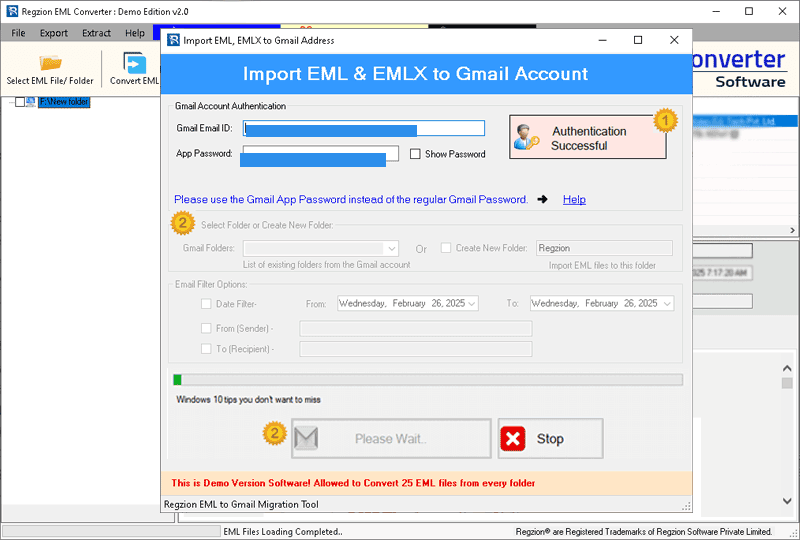This screenshot has width=800, height=540.
Task: Open the To date picker dropdown
Action: tap(667, 304)
